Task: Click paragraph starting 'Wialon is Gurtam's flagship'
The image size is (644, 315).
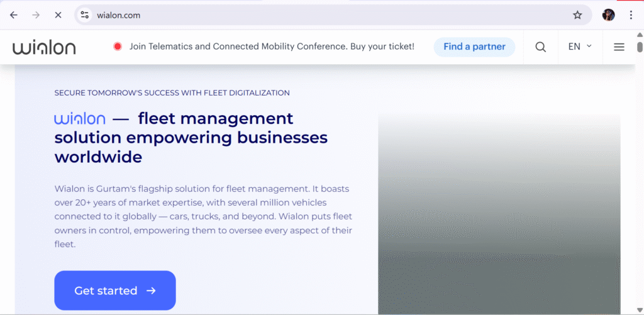Action: [203, 216]
